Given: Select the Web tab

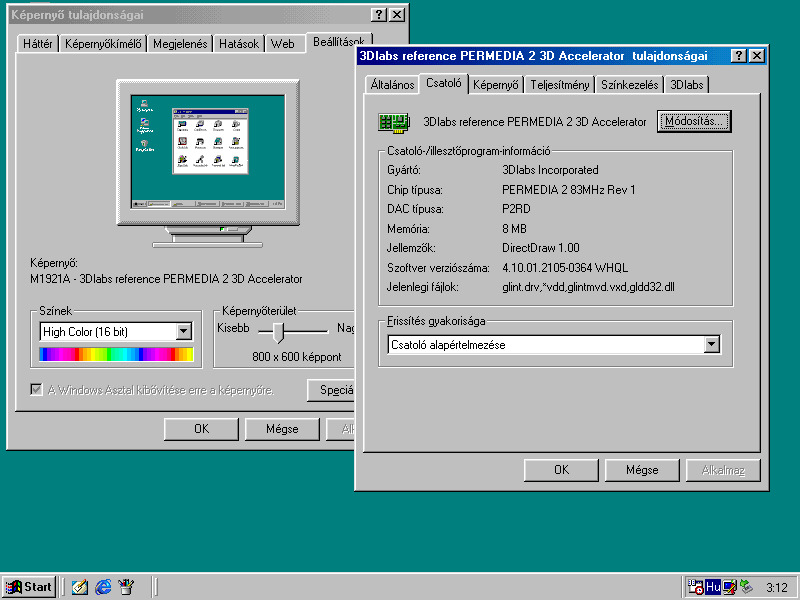Looking at the screenshot, I should [283, 44].
